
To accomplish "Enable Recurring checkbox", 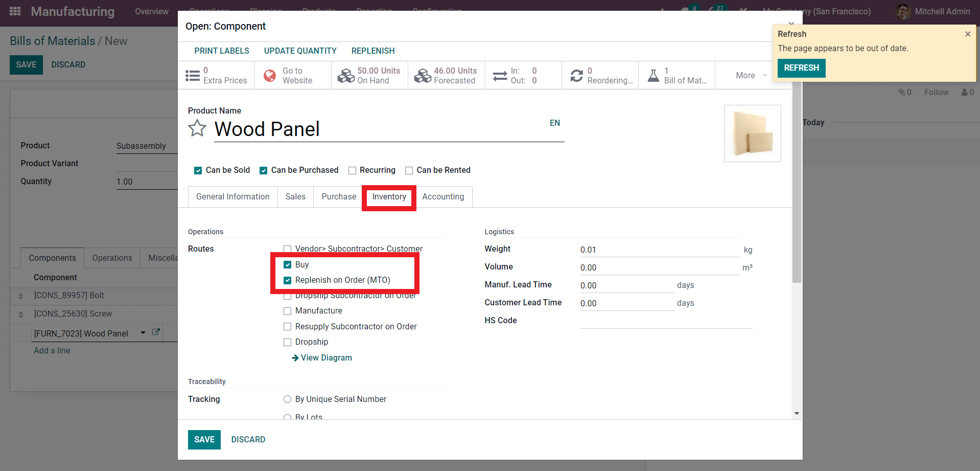I will click(352, 170).
